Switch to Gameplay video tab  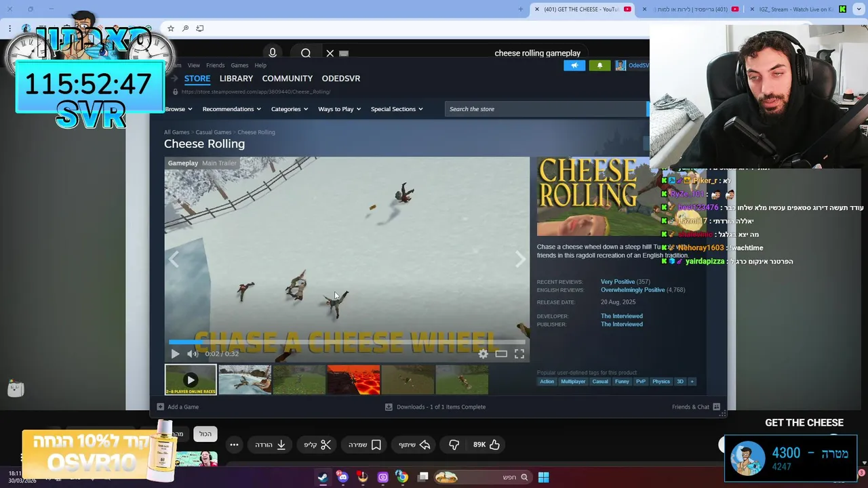click(x=183, y=163)
